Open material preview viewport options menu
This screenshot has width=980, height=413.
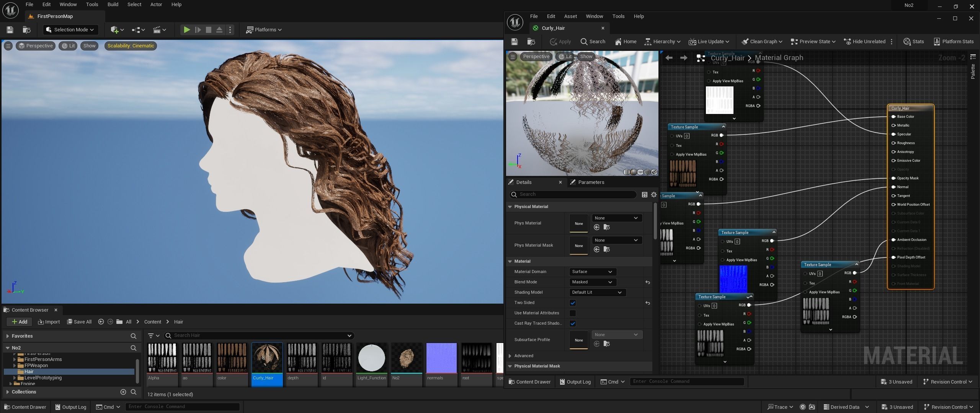click(513, 57)
